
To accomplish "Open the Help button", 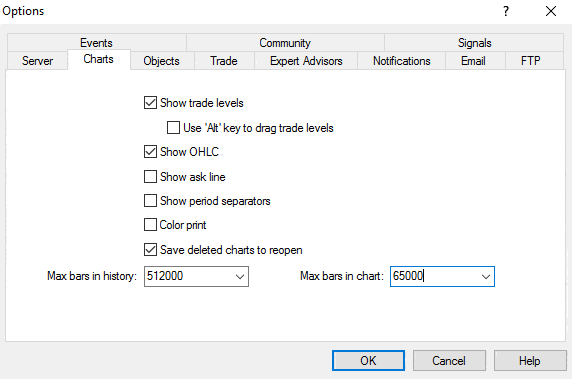I will (x=530, y=360).
